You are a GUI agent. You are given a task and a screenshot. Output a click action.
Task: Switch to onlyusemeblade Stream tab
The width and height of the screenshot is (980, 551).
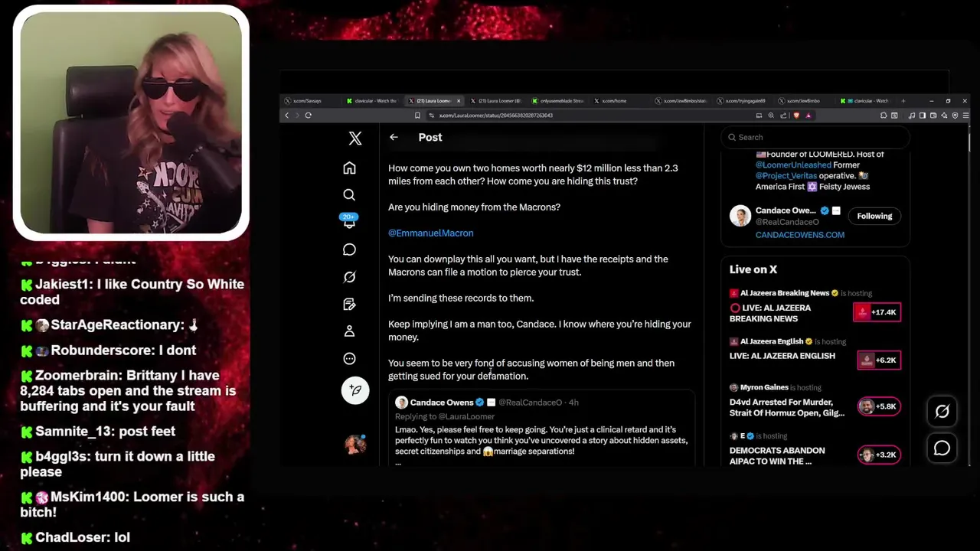[x=558, y=101]
